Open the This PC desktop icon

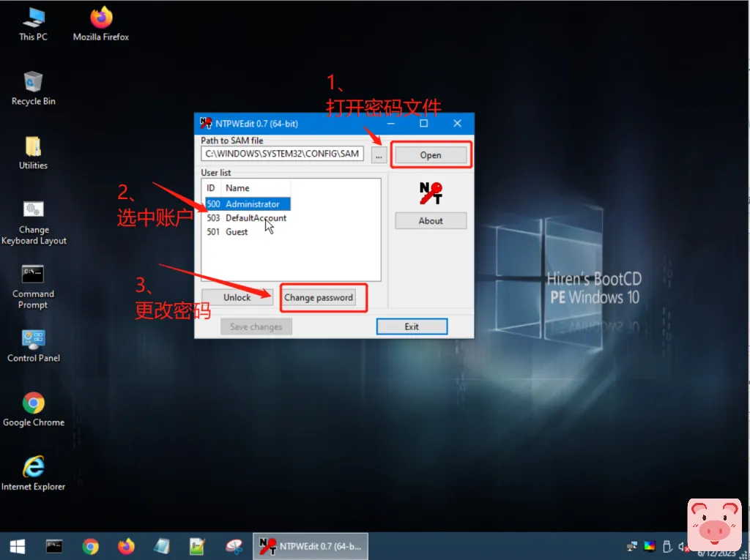[x=33, y=24]
